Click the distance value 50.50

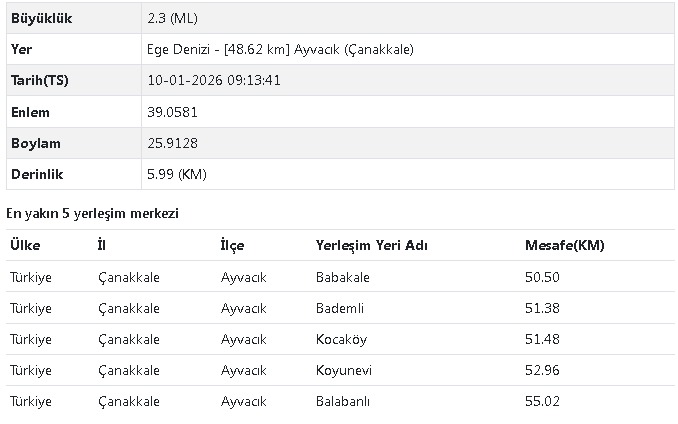[x=541, y=277]
